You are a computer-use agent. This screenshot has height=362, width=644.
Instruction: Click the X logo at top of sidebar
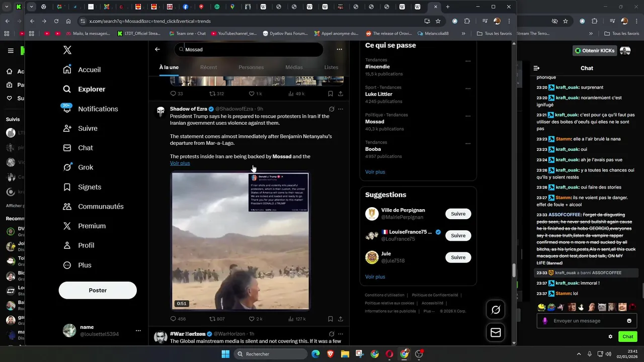click(67, 50)
